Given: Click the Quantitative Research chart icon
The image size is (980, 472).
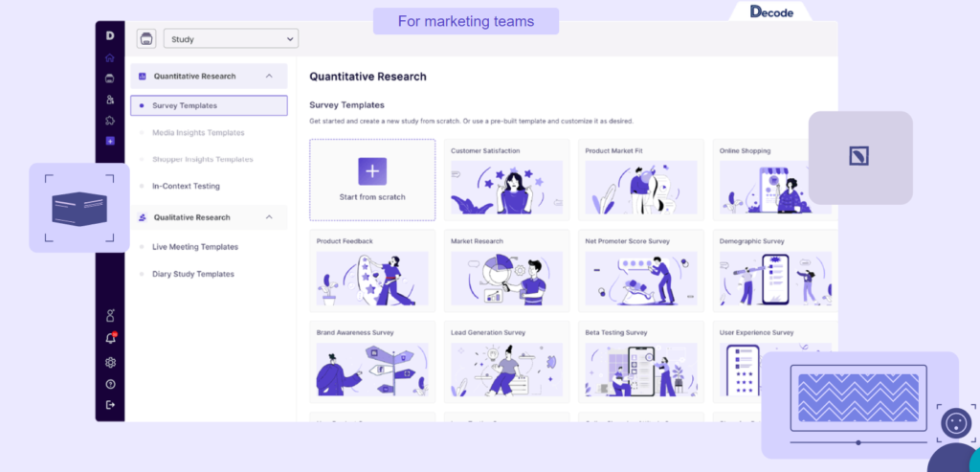Looking at the screenshot, I should pyautogui.click(x=142, y=77).
